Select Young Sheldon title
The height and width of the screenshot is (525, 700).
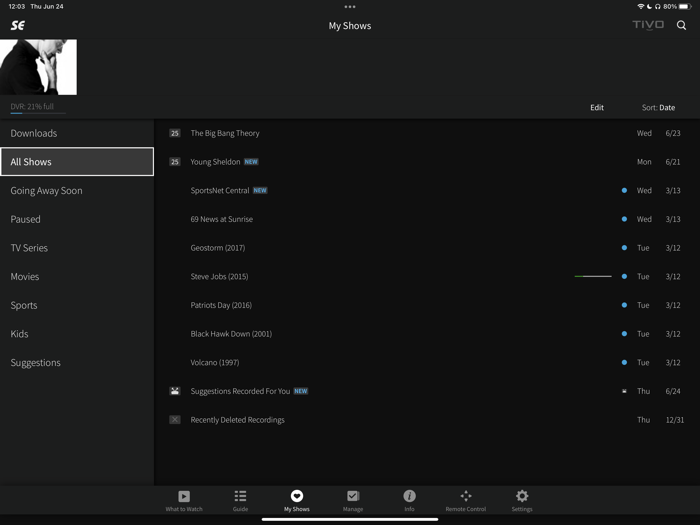click(x=215, y=162)
